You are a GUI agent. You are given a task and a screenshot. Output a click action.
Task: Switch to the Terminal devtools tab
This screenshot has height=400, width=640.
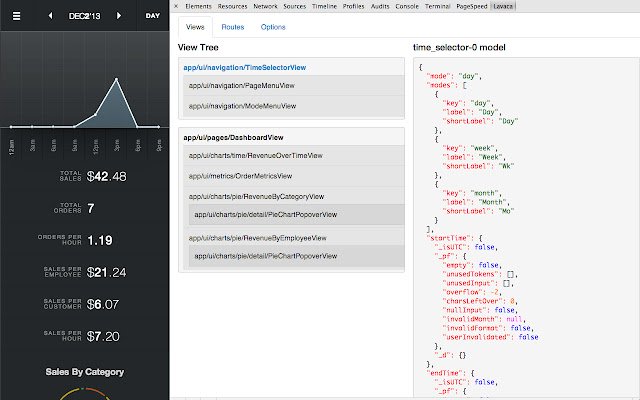[438, 6]
